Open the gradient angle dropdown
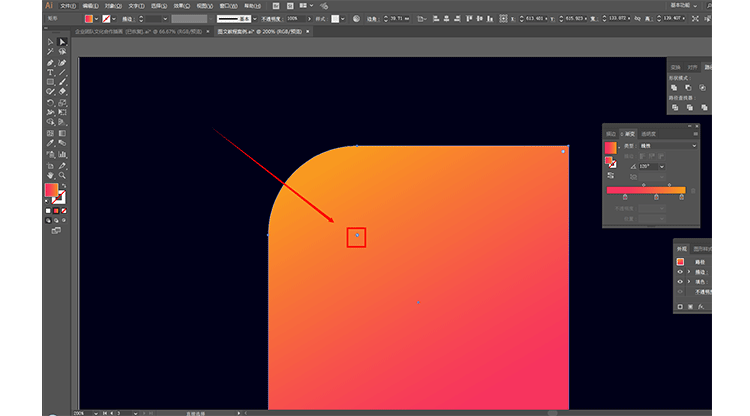750x416 pixels. pos(661,165)
